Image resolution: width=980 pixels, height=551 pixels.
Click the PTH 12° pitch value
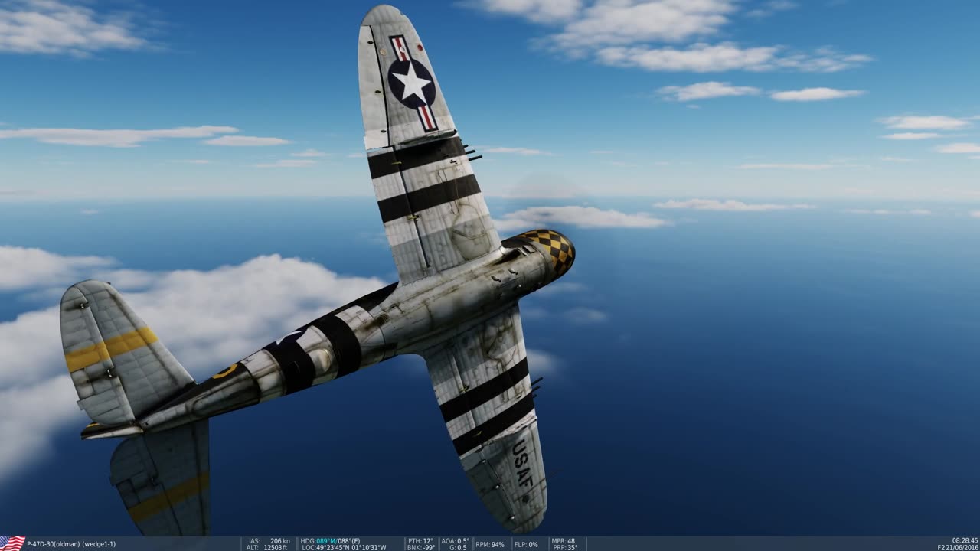coord(420,540)
